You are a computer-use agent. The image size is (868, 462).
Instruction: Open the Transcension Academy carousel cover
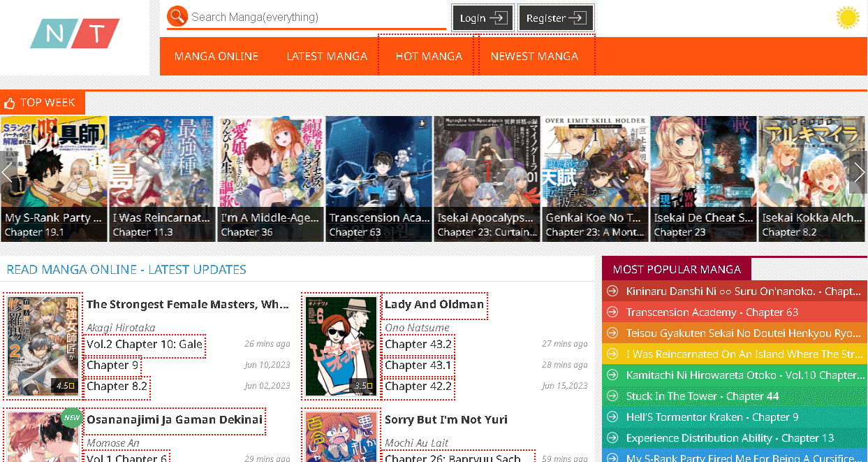pos(378,179)
